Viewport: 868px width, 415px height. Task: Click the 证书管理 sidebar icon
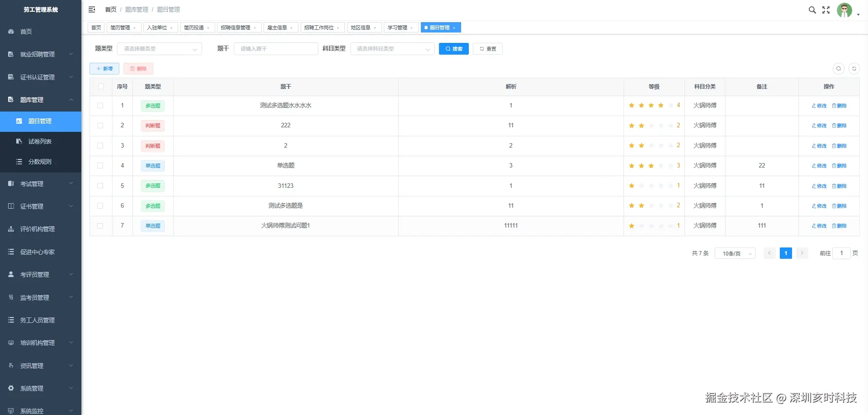[11, 206]
